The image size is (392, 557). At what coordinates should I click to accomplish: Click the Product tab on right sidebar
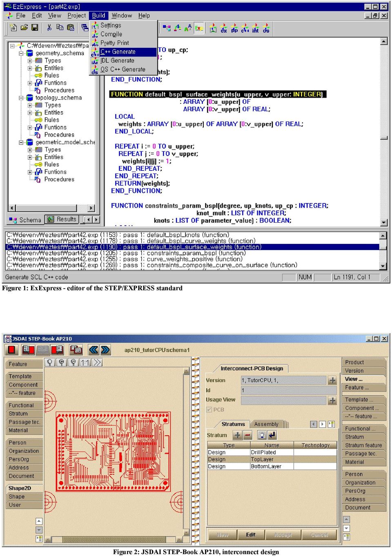(x=364, y=362)
